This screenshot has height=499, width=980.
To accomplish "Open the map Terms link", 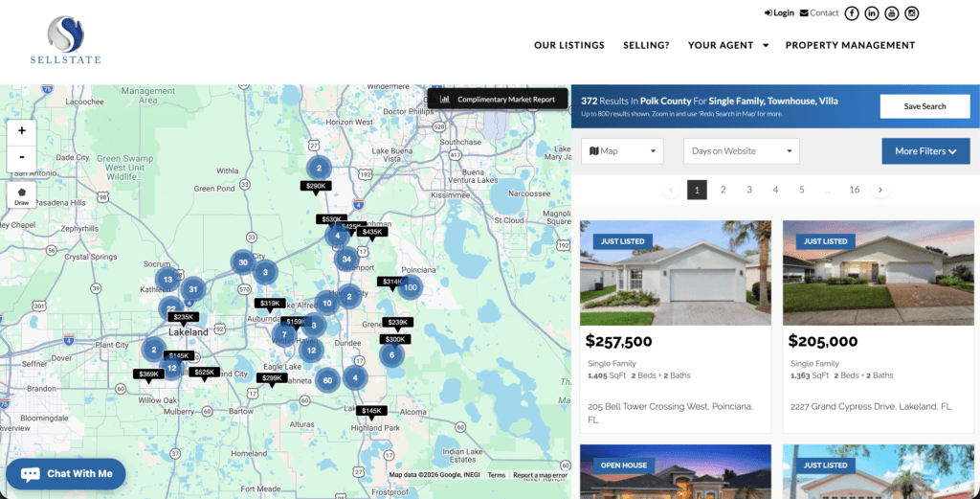I will 497,475.
